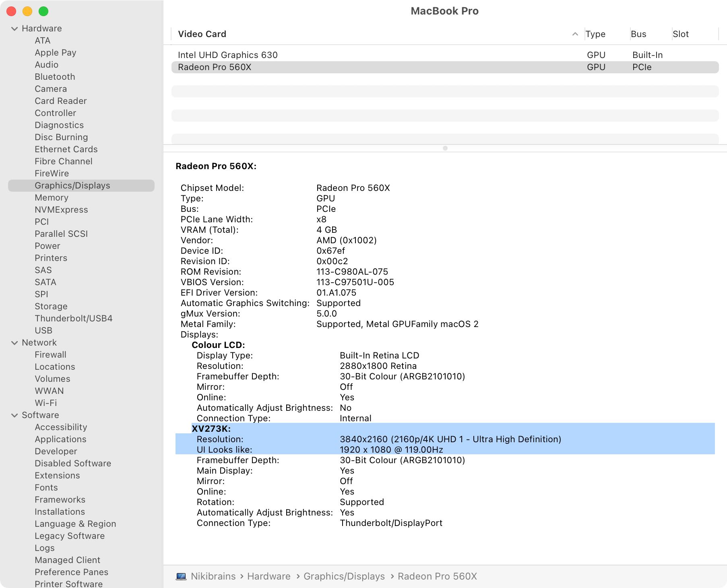This screenshot has width=727, height=588.
Task: Open the Thunderbolt/USB4 section
Action: click(x=74, y=318)
